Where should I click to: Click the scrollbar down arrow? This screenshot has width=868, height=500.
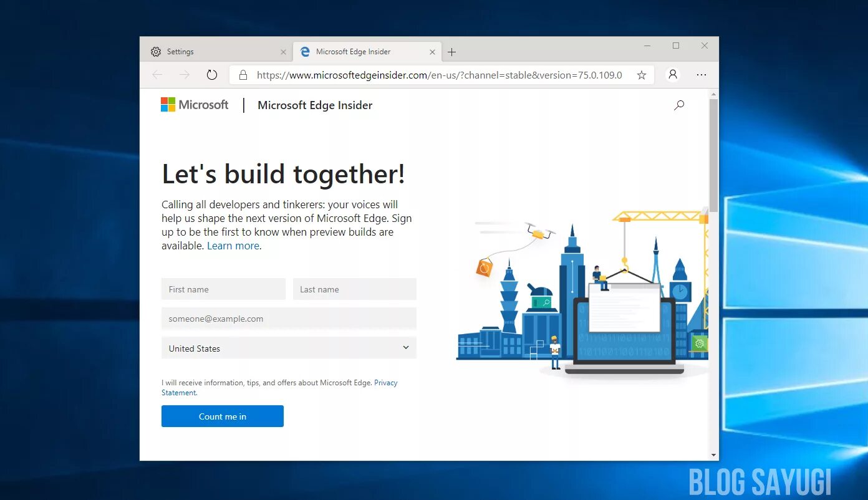pyautogui.click(x=713, y=455)
